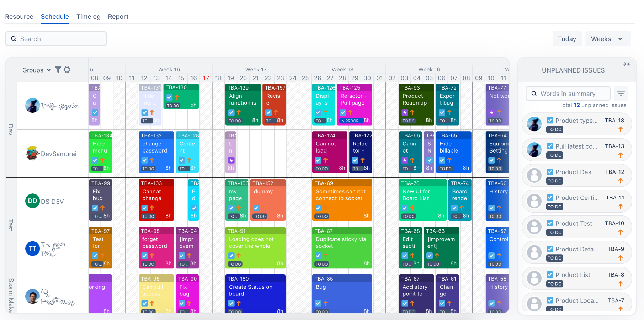Click the red current-day marker on date 17

coord(206,78)
